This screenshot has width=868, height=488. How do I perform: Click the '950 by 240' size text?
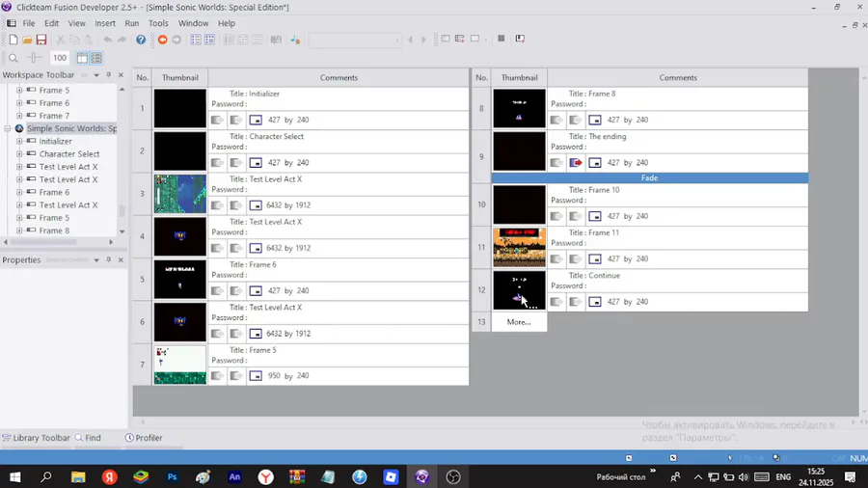coord(288,376)
